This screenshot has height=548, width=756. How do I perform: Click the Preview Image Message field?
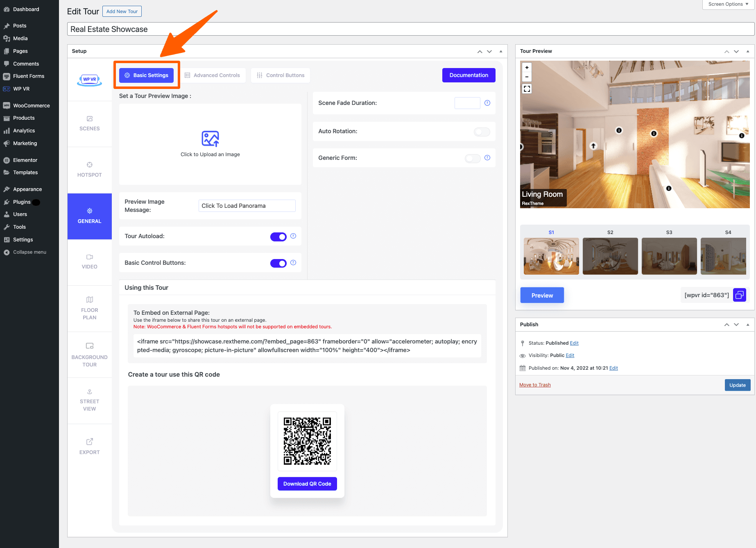[x=247, y=206]
